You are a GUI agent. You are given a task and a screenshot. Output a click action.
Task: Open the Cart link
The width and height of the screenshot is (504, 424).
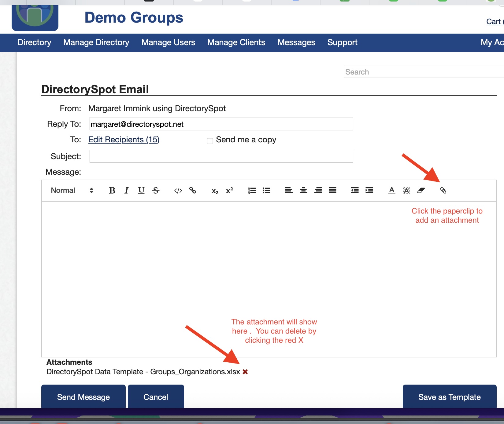click(495, 22)
